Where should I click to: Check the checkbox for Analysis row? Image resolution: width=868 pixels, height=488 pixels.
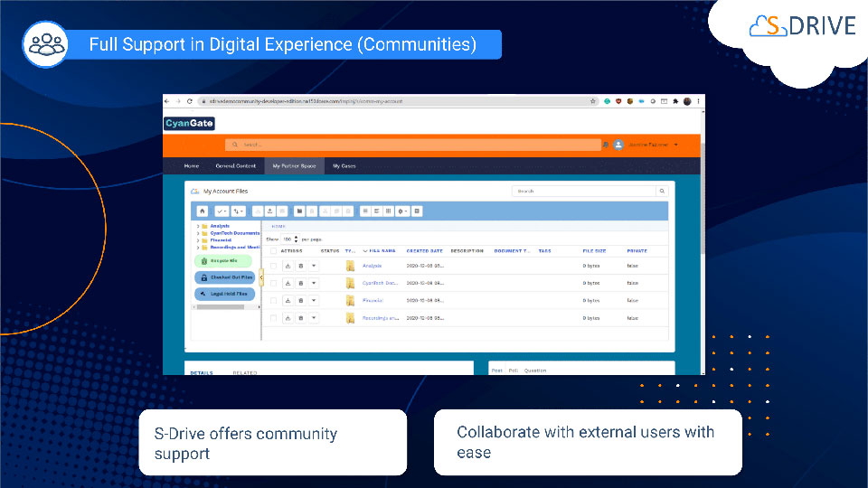coord(273,266)
